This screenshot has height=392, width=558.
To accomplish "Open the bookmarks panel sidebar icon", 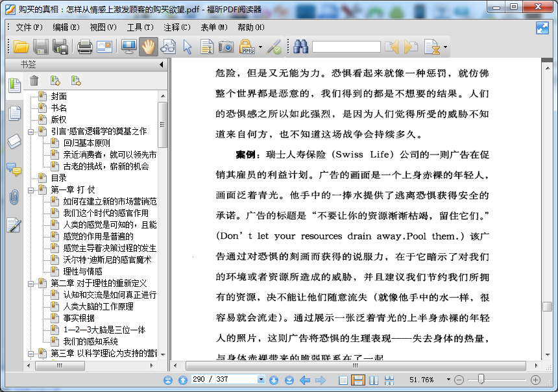I will click(14, 86).
